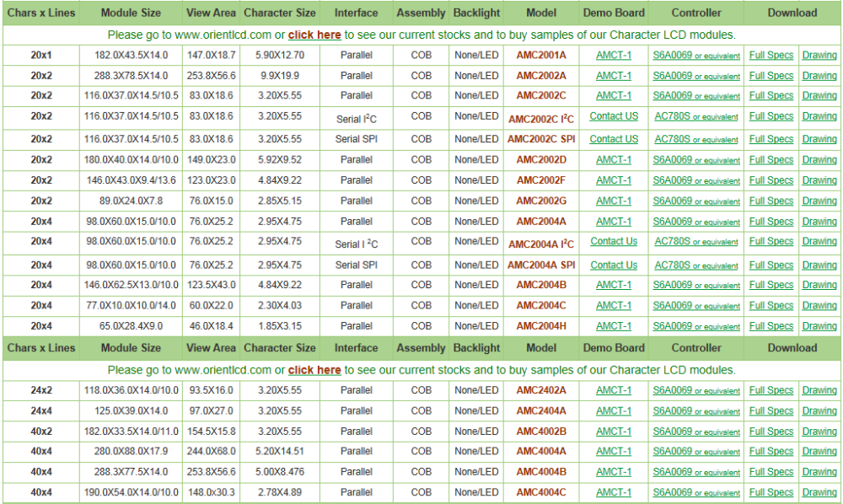This screenshot has width=843, height=504.
Task: Click the AMCT-1 link for AMC2004C
Action: [613, 305]
